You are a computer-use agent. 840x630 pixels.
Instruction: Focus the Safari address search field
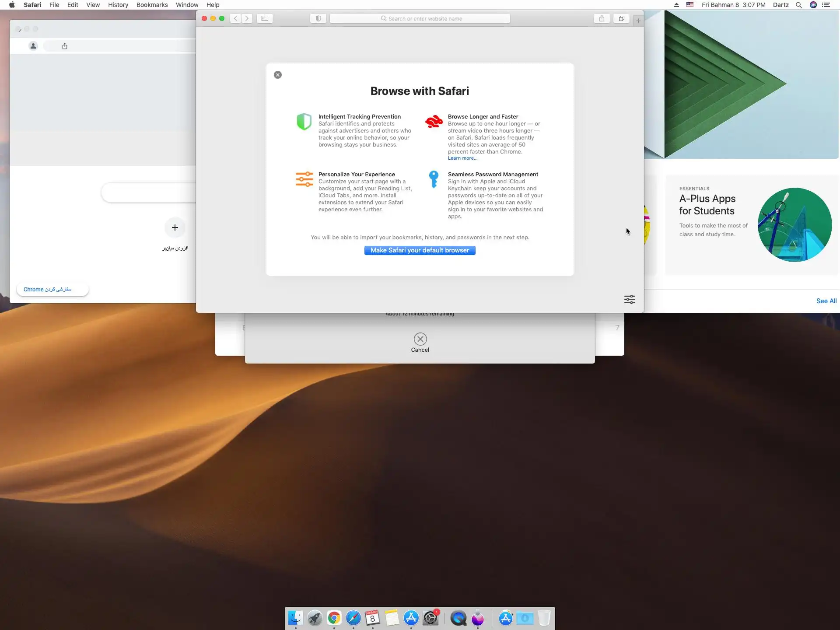(x=420, y=18)
